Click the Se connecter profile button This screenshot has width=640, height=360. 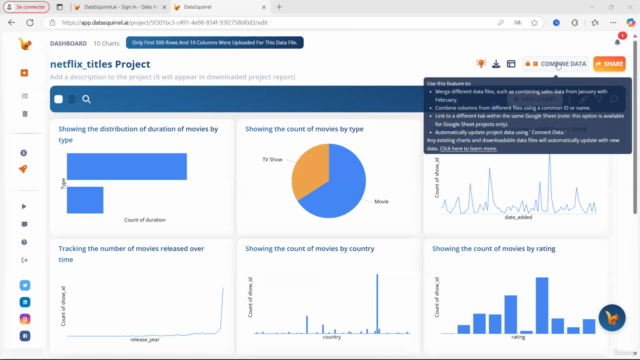27,7
